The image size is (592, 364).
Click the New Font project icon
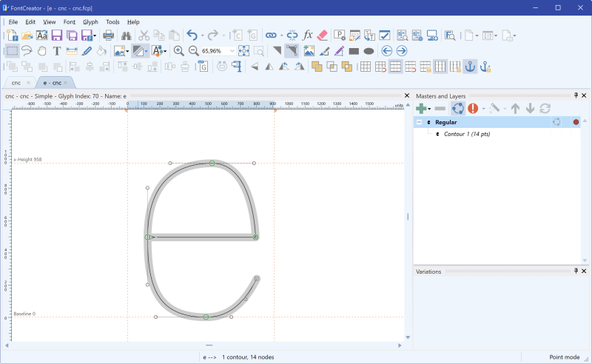pyautogui.click(x=12, y=36)
